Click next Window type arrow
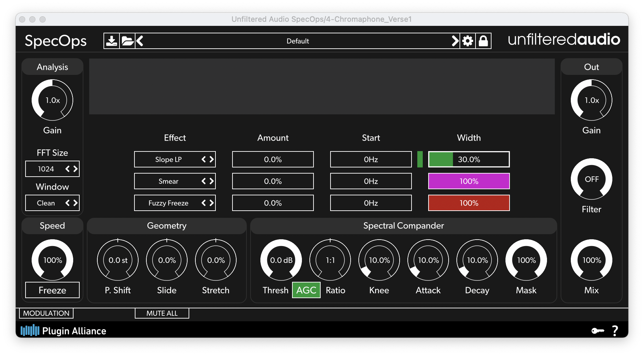The image size is (644, 356). 75,203
